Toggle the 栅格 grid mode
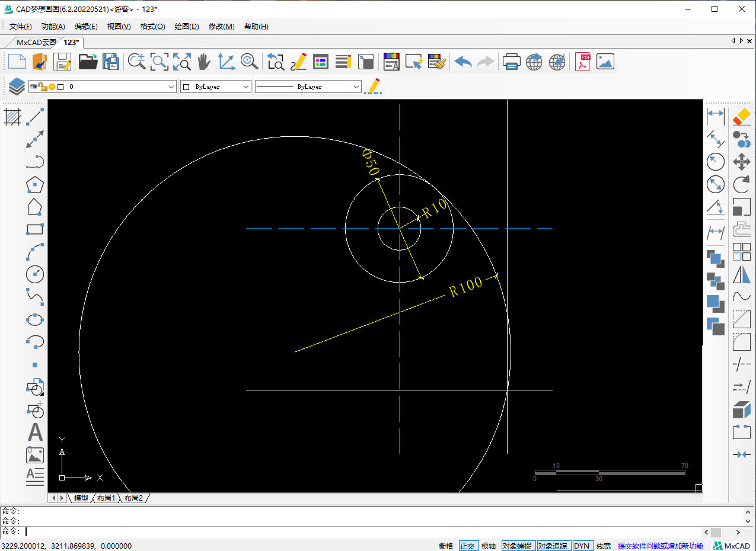The image size is (756, 551). [x=445, y=546]
